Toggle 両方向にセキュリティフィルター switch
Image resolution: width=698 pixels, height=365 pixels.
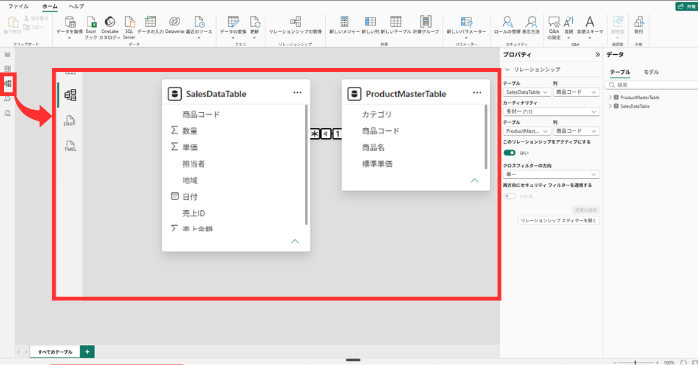(509, 196)
